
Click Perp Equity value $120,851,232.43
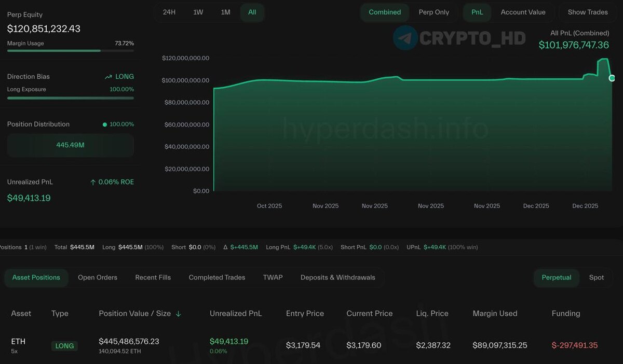tap(44, 29)
